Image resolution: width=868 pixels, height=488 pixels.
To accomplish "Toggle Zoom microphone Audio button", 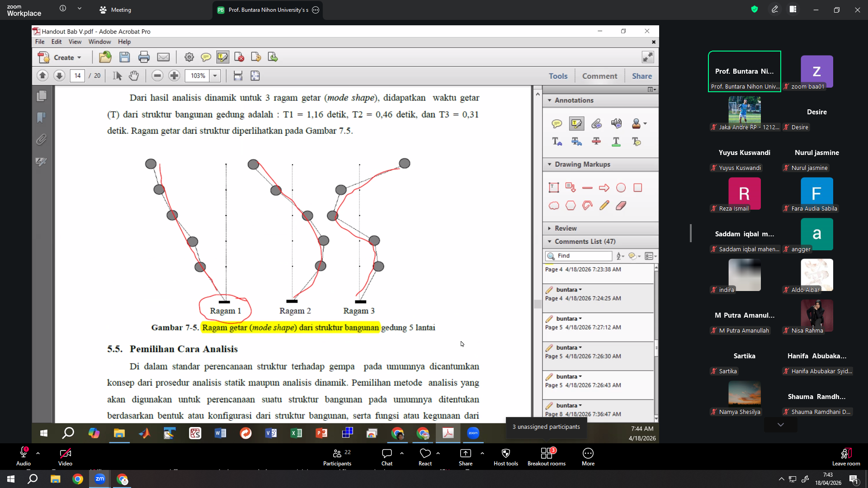I will click(x=24, y=456).
